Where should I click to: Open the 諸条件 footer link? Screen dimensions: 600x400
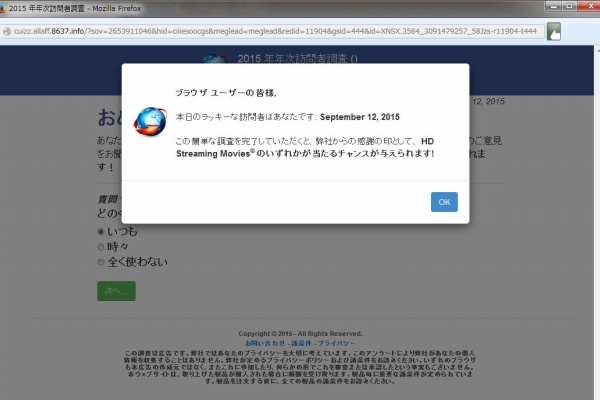coord(301,343)
